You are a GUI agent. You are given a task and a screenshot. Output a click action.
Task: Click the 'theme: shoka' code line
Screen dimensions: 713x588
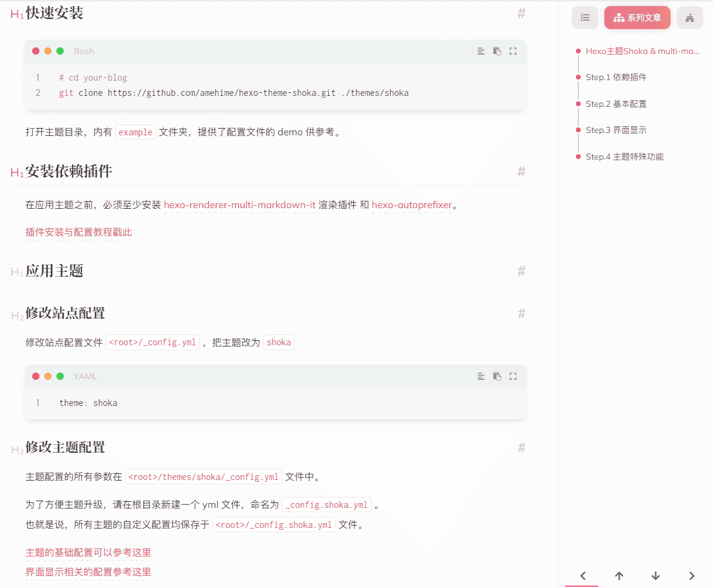point(88,403)
